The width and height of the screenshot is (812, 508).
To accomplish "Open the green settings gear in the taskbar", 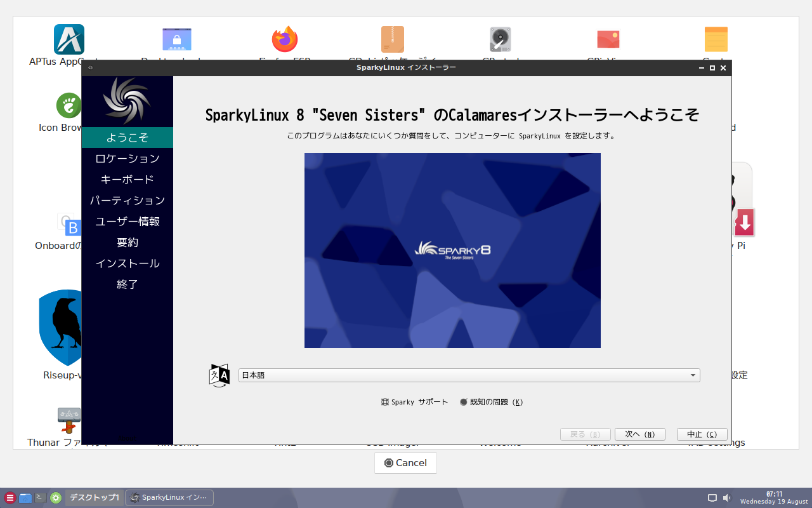I will tap(56, 498).
